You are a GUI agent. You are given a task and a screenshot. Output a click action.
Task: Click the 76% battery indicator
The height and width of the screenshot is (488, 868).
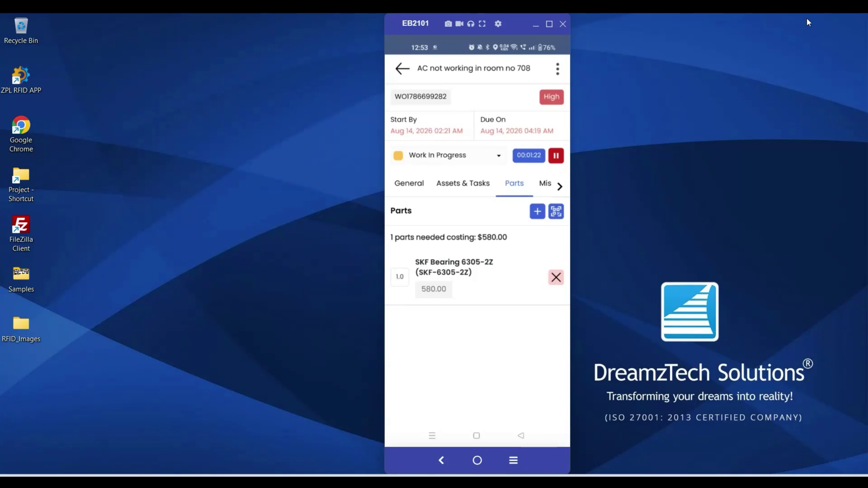(546, 47)
